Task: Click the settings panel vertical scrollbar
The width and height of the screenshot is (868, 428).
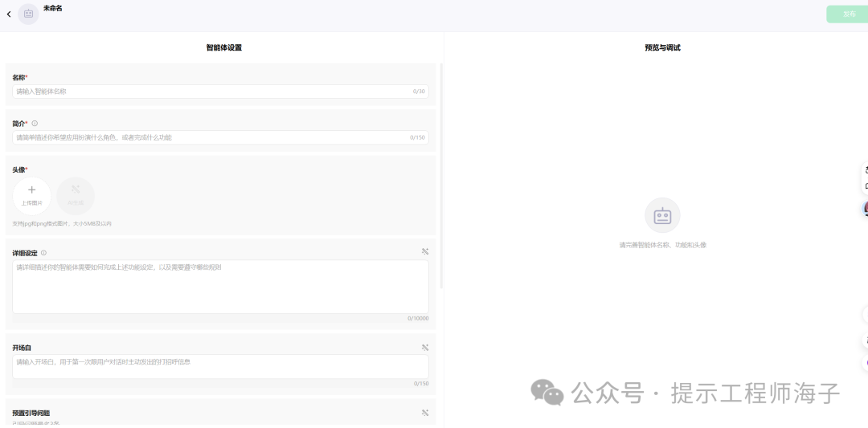Action: [x=441, y=176]
